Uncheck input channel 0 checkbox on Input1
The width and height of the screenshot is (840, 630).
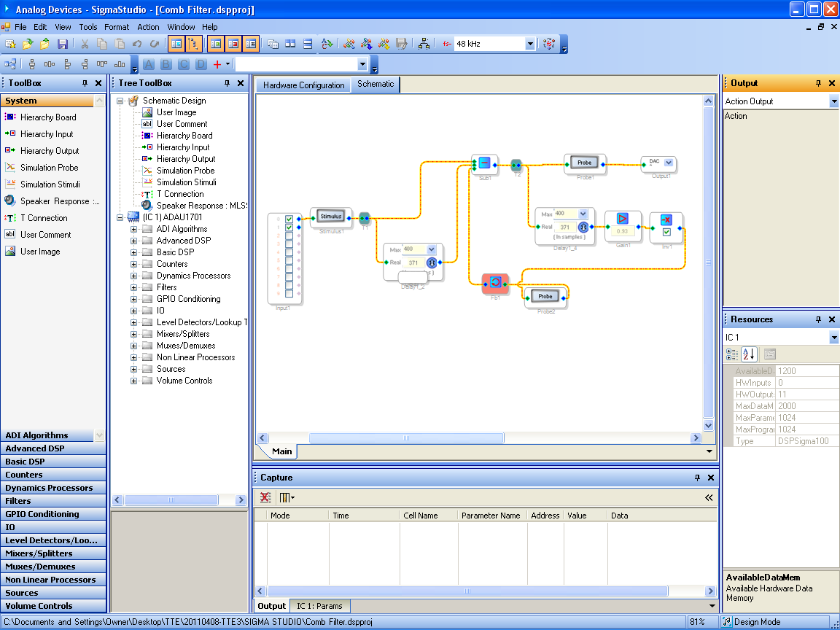(289, 219)
